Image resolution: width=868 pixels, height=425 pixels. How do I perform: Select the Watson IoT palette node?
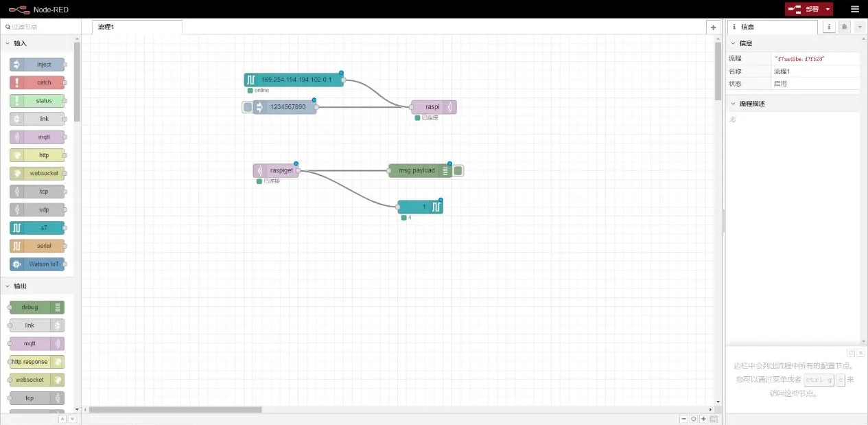coord(37,264)
